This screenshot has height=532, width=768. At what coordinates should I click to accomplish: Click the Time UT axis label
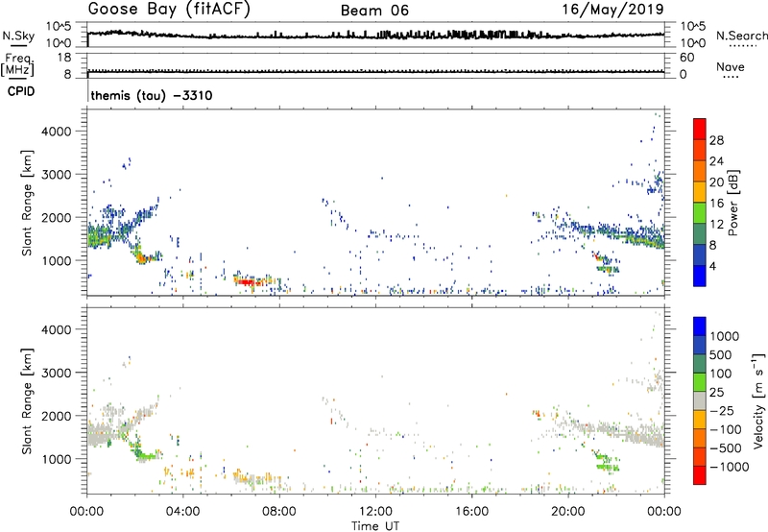click(375, 526)
